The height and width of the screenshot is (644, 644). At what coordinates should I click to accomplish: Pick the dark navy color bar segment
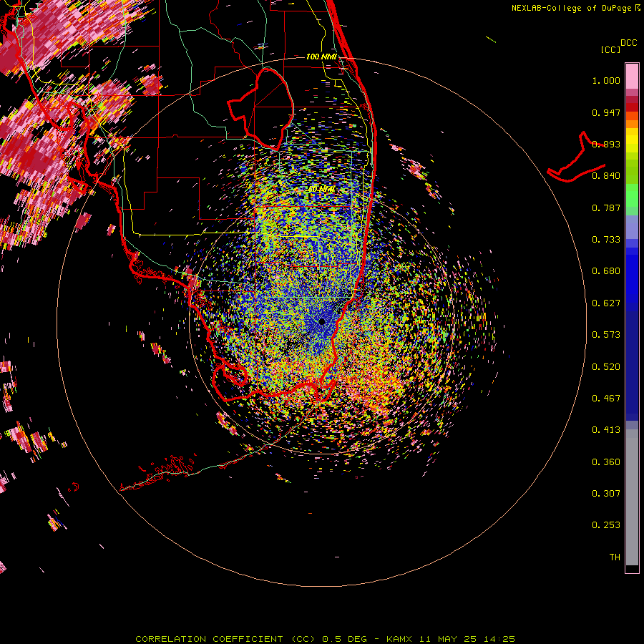coord(632,366)
